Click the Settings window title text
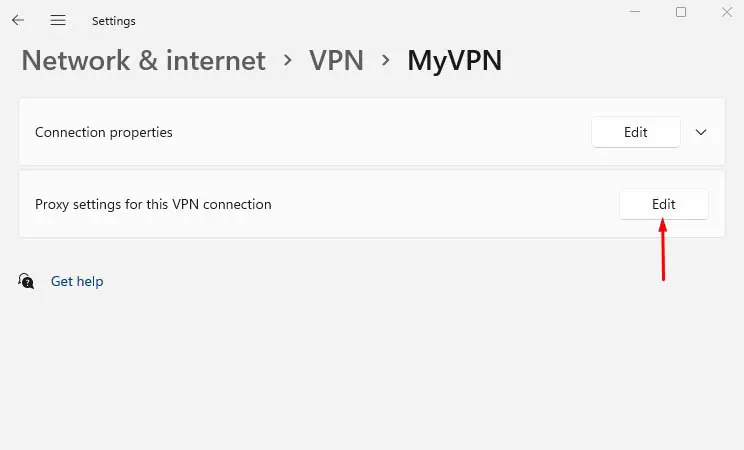Image resolution: width=744 pixels, height=450 pixels. pyautogui.click(x=113, y=20)
